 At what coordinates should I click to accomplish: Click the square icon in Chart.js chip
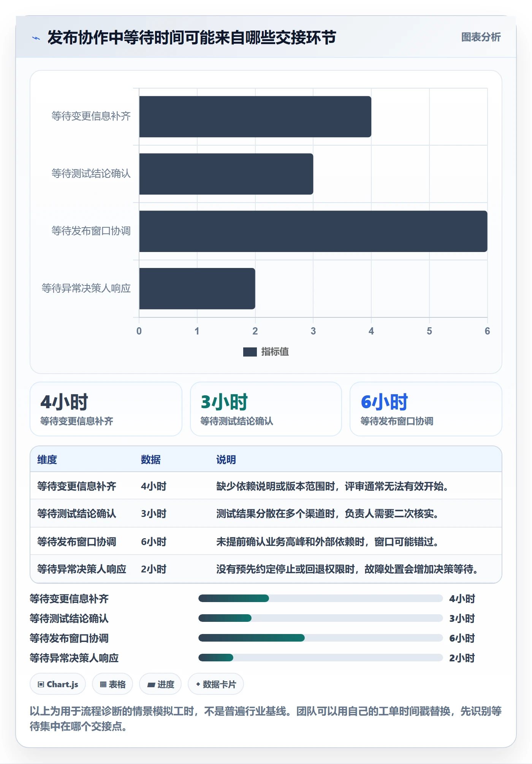41,685
